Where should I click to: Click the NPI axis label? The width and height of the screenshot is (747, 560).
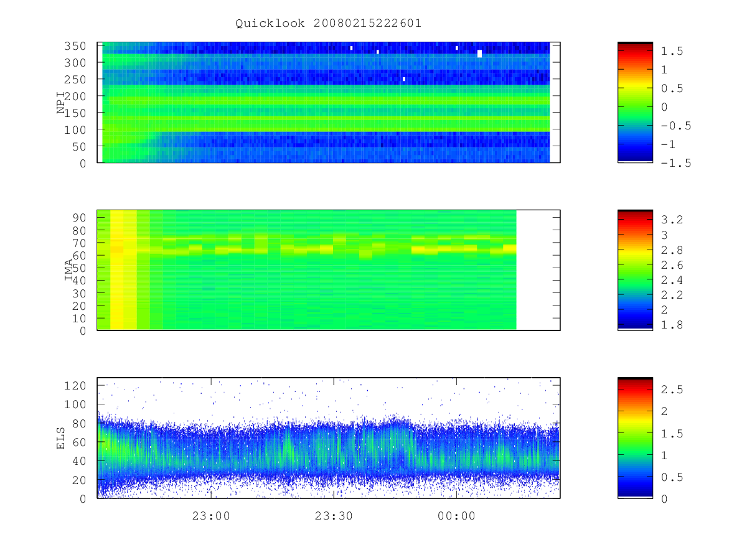pos(61,103)
